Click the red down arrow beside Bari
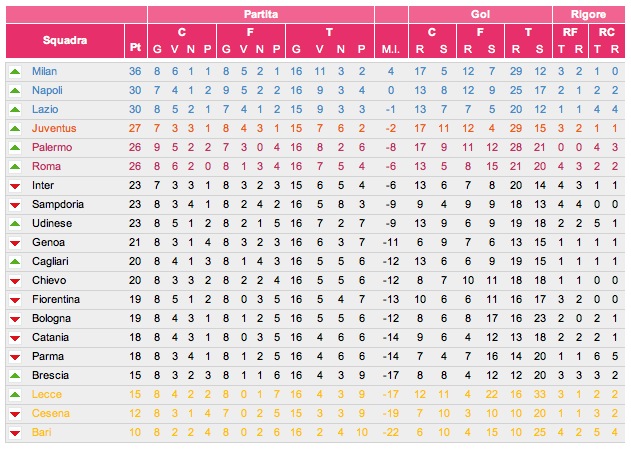 [x=14, y=432]
